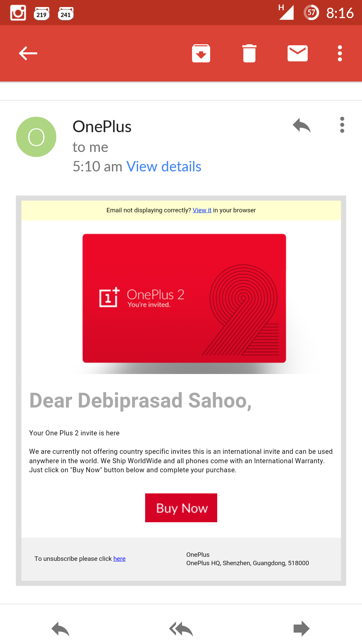The height and width of the screenshot is (644, 362).
Task: Open the top toolbar overflow menu
Action: tap(340, 53)
